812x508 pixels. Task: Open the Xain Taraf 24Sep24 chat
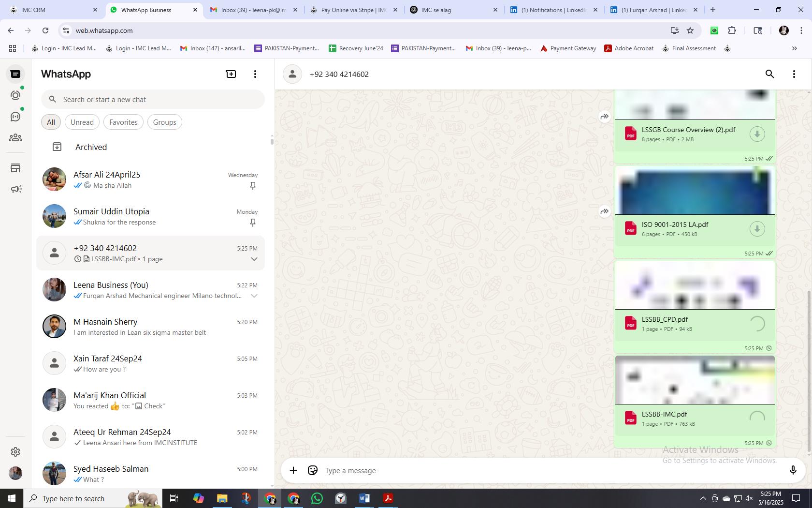151,363
